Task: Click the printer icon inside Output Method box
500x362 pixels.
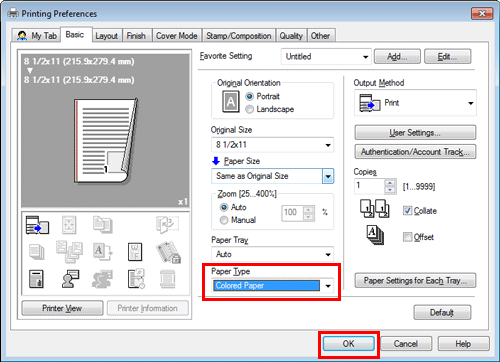Action: (x=370, y=103)
